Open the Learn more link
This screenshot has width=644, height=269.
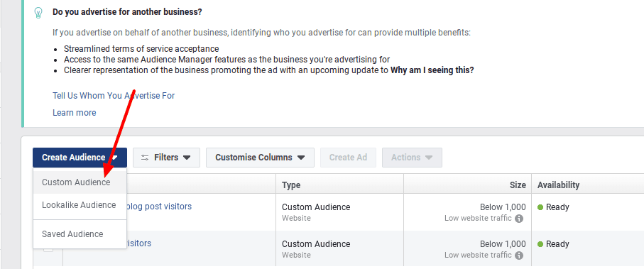click(75, 113)
